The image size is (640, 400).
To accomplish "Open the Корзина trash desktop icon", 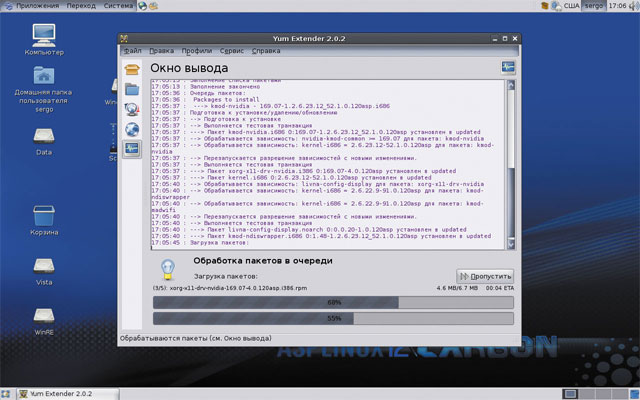I will click(44, 220).
